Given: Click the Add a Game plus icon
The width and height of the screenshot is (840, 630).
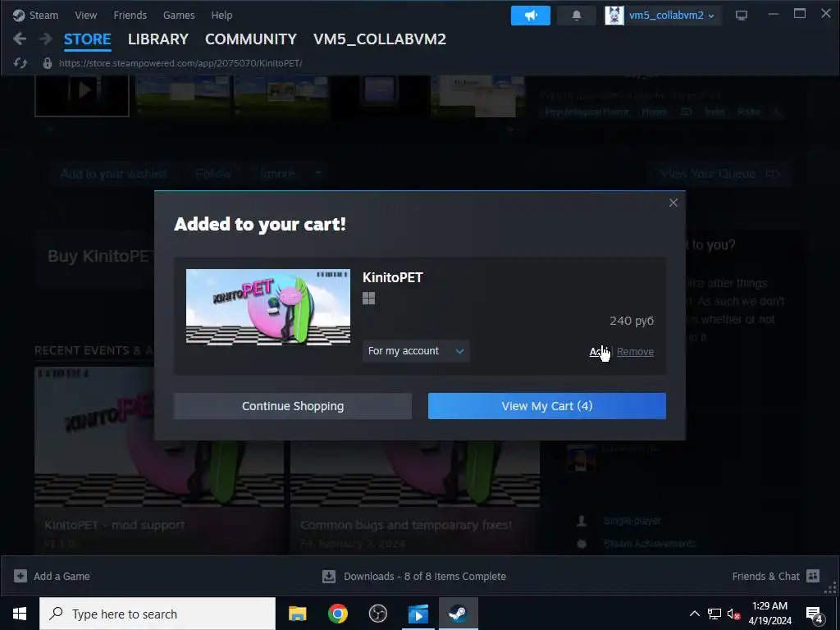Looking at the screenshot, I should tap(21, 576).
